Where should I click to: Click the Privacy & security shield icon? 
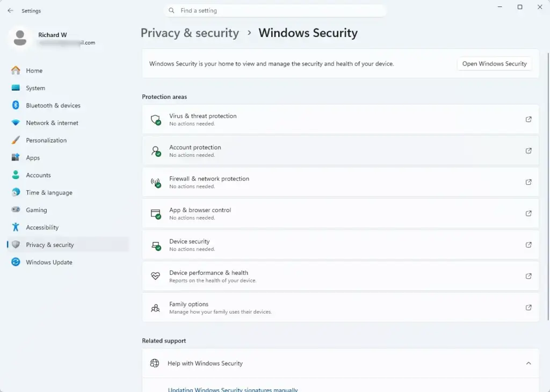16,244
